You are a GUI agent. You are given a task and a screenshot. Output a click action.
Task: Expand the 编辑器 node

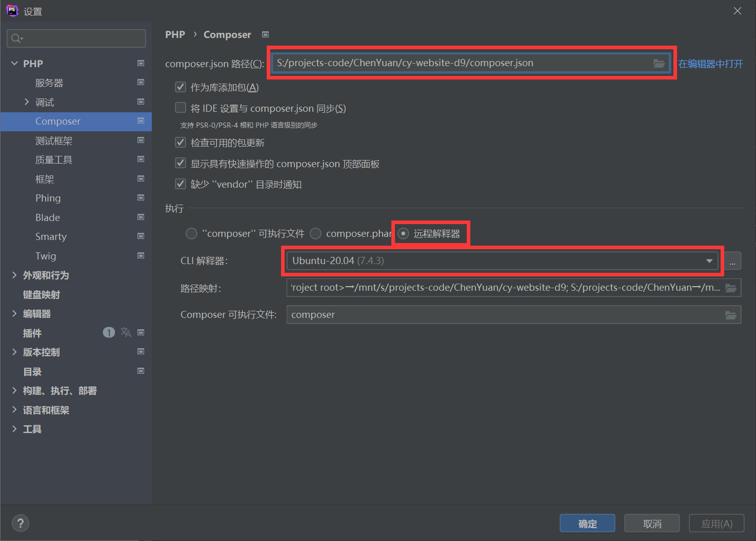[x=14, y=313]
